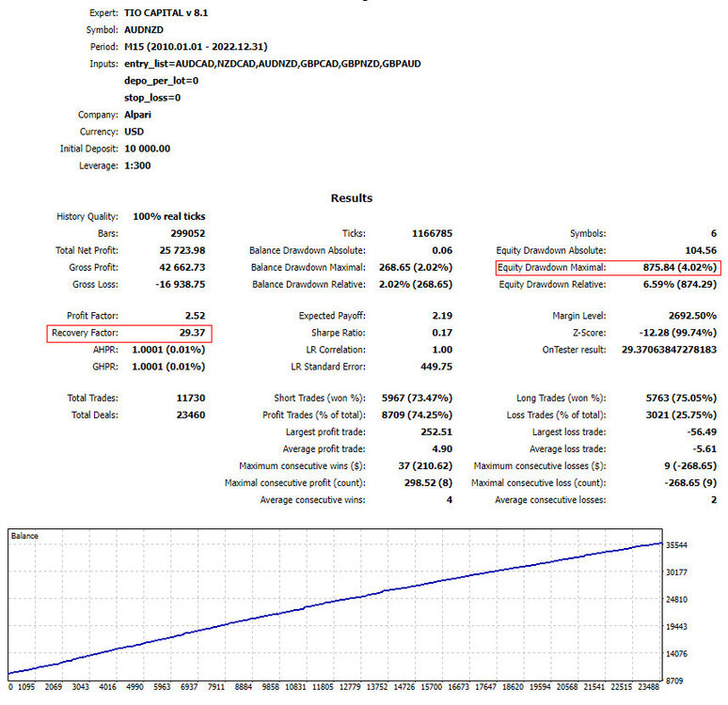Select LR correlation value 1.00
The image size is (728, 705).
442,350
